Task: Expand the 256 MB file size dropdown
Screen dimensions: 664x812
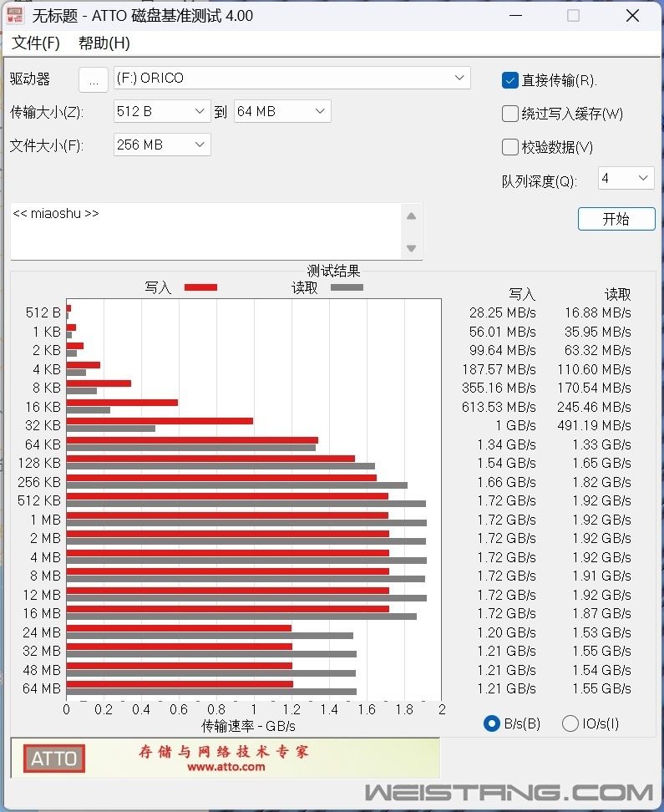Action: [200, 145]
